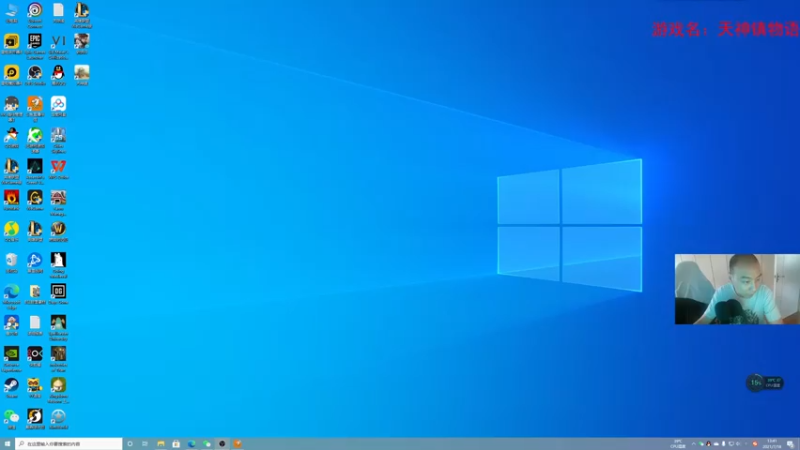The width and height of the screenshot is (800, 450).
Task: Select the Going Medieval castle icon
Action: click(x=58, y=265)
